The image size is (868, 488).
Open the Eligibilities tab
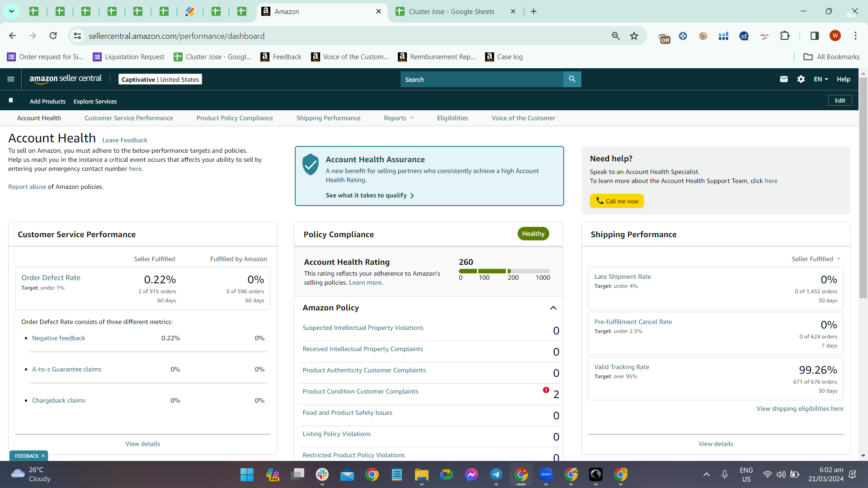(453, 118)
